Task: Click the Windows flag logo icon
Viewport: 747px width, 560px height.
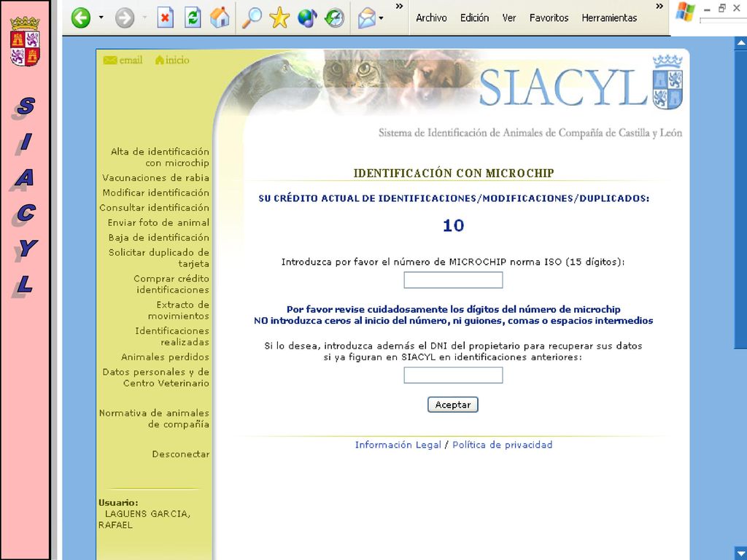Action: [x=685, y=12]
